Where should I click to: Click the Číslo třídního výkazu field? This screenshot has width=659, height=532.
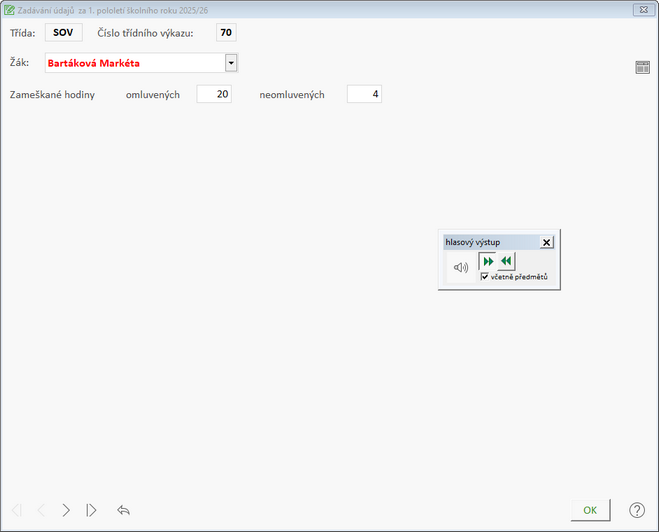[x=226, y=32]
